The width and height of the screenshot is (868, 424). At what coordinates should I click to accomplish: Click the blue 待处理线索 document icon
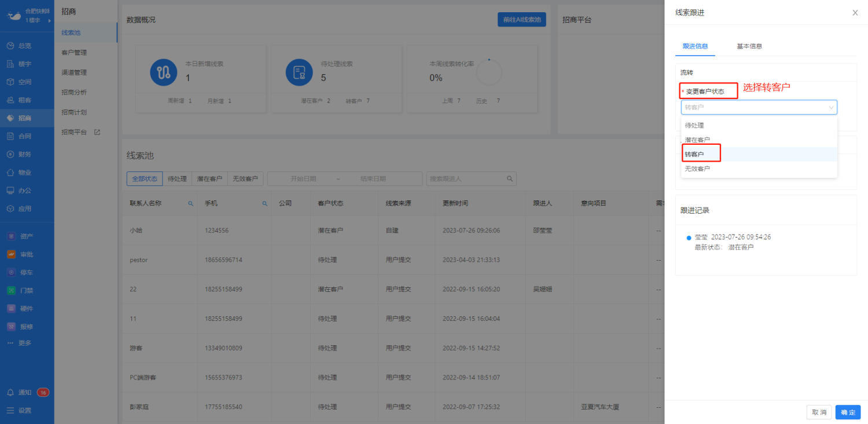click(x=299, y=72)
